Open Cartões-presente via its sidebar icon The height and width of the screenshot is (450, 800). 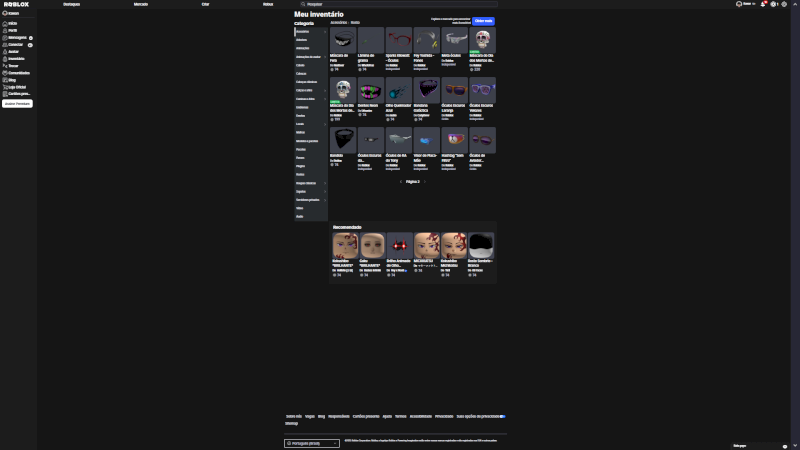coord(5,94)
